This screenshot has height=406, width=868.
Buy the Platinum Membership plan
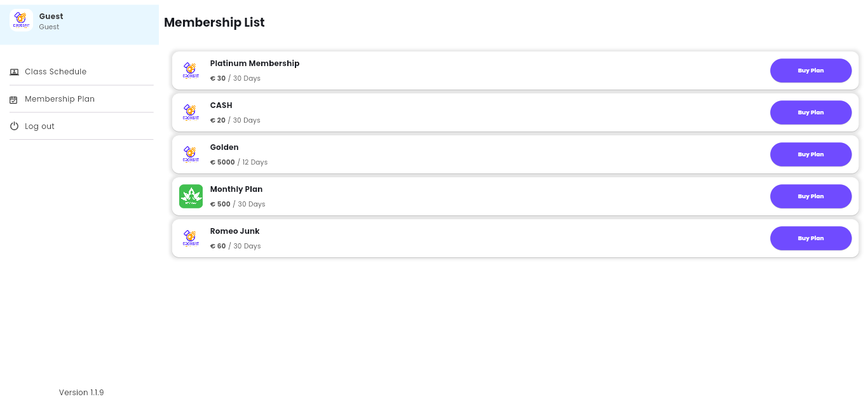pos(811,71)
